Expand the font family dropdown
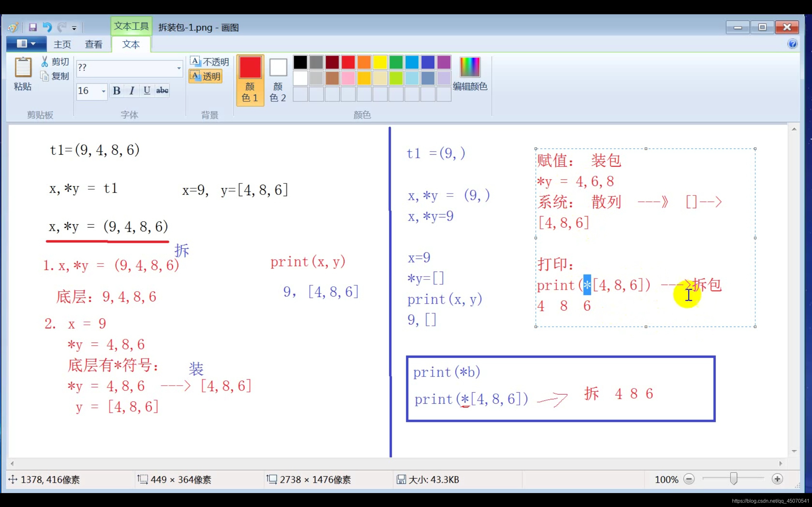 (179, 68)
